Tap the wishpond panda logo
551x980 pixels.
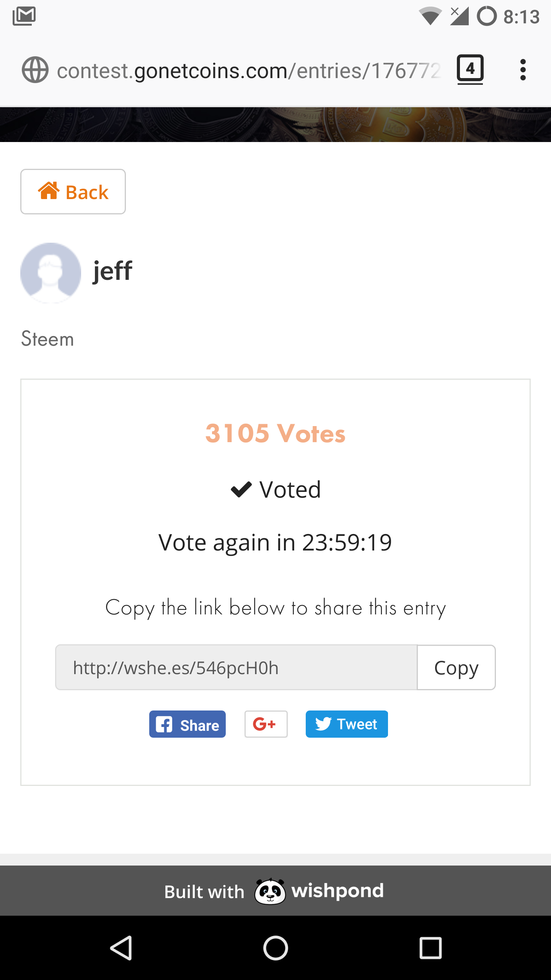(270, 891)
